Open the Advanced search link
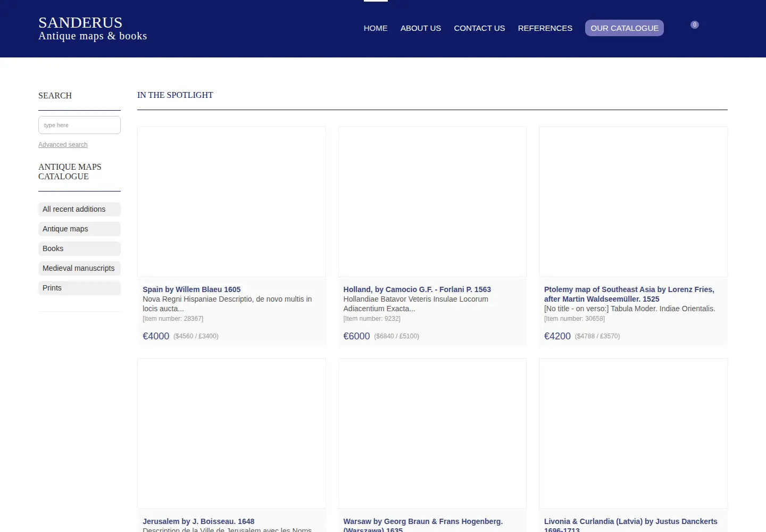Viewport: 766px width, 532px height. coord(63,145)
